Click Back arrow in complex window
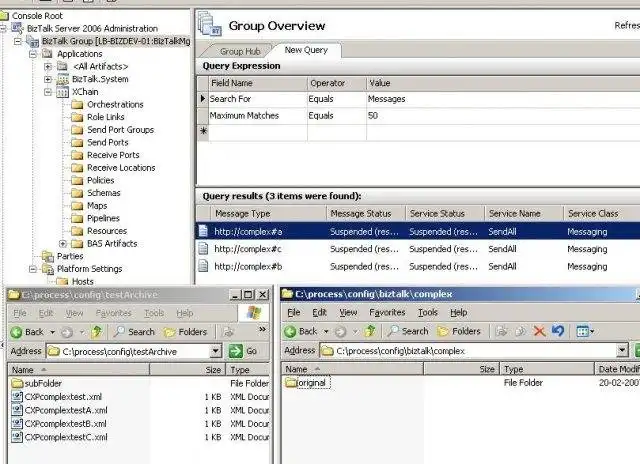 (290, 331)
